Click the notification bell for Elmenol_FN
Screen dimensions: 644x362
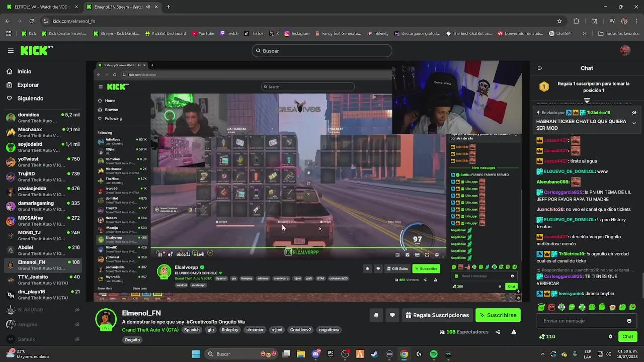(376, 315)
